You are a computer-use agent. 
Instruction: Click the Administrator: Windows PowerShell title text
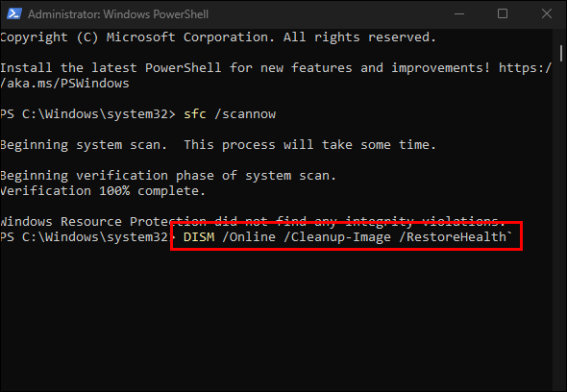tap(118, 14)
